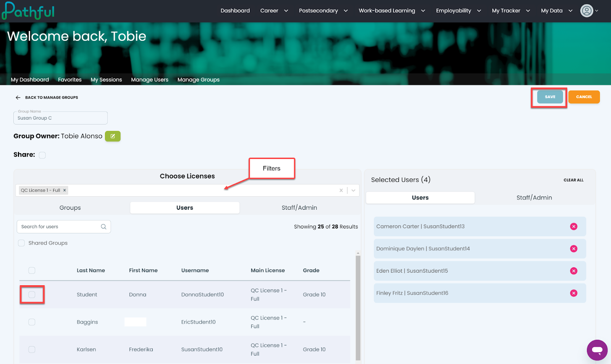Click the Pathful logo

click(28, 11)
